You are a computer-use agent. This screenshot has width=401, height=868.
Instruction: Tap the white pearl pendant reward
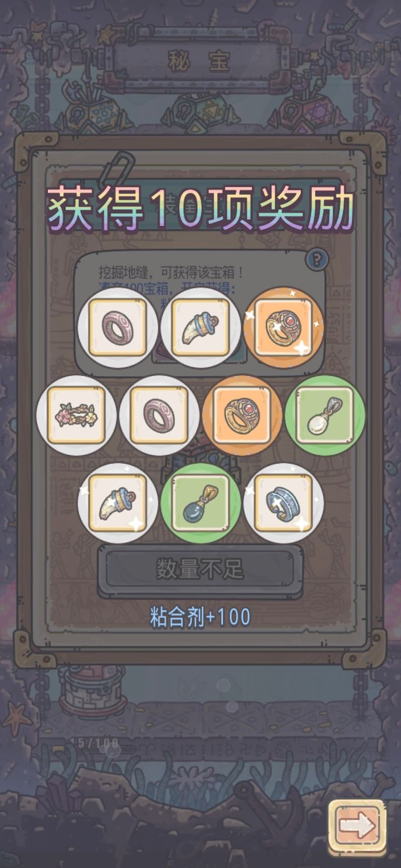pyautogui.click(x=325, y=415)
